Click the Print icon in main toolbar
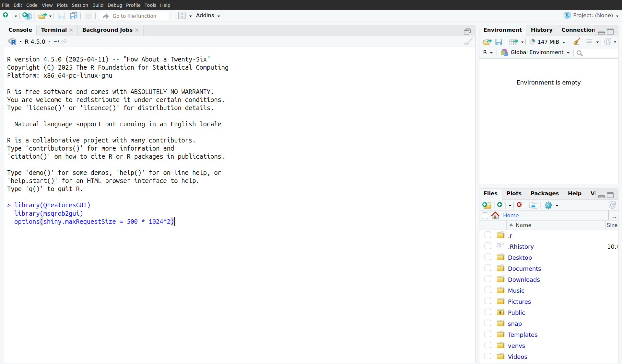Screen dimensions: 622x364 click(88, 16)
